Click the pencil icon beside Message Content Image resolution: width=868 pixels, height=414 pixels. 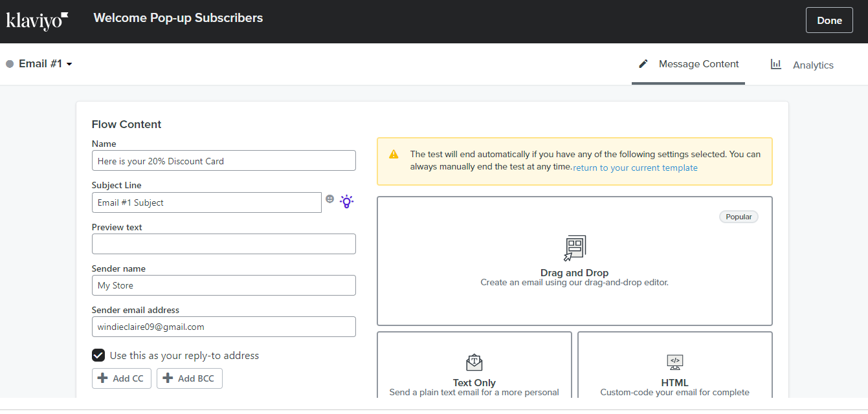[x=643, y=64]
